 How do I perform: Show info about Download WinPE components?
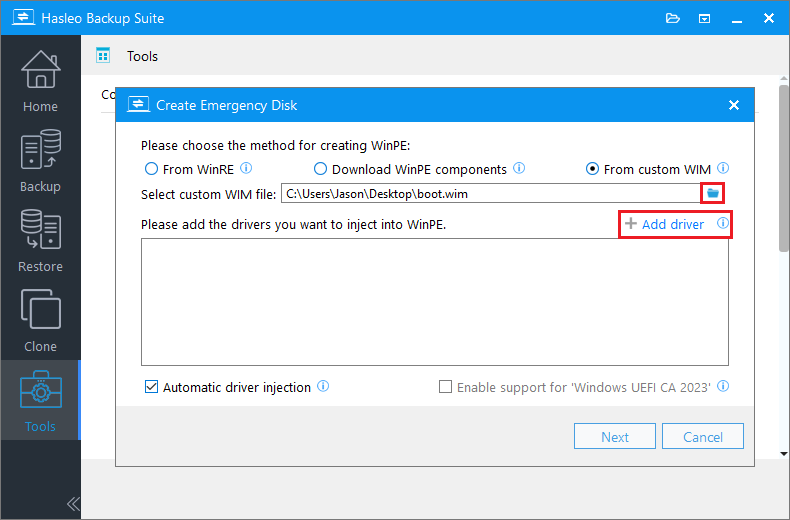click(519, 168)
